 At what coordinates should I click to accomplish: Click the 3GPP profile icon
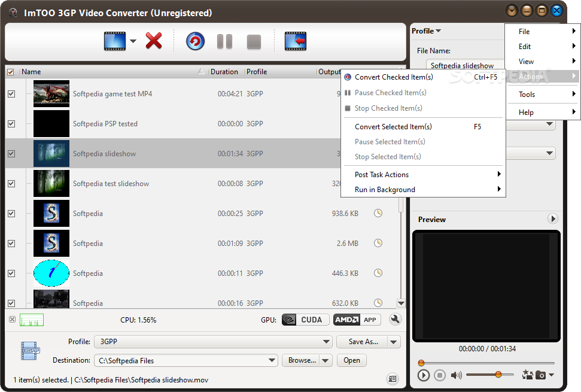pos(31,351)
